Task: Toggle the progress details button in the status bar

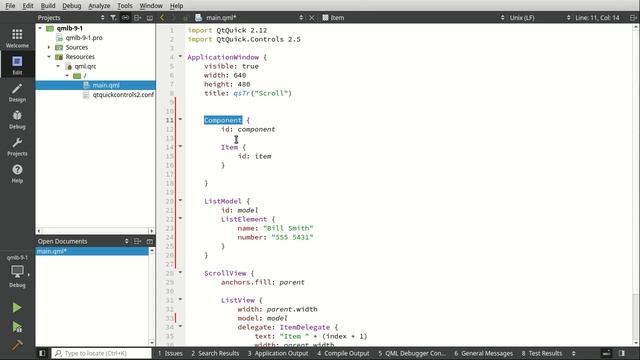Action: pyautogui.click(x=607, y=353)
